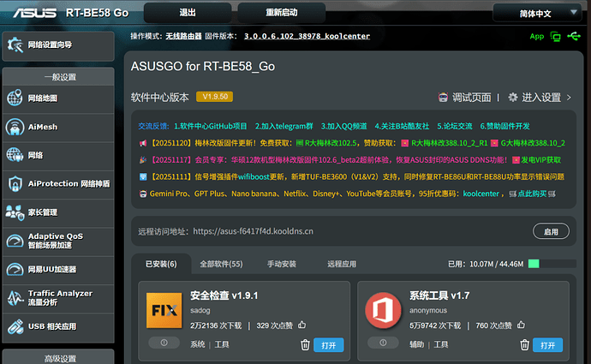Click 打开 for 安全检查
The height and width of the screenshot is (364, 591).
[328, 345]
